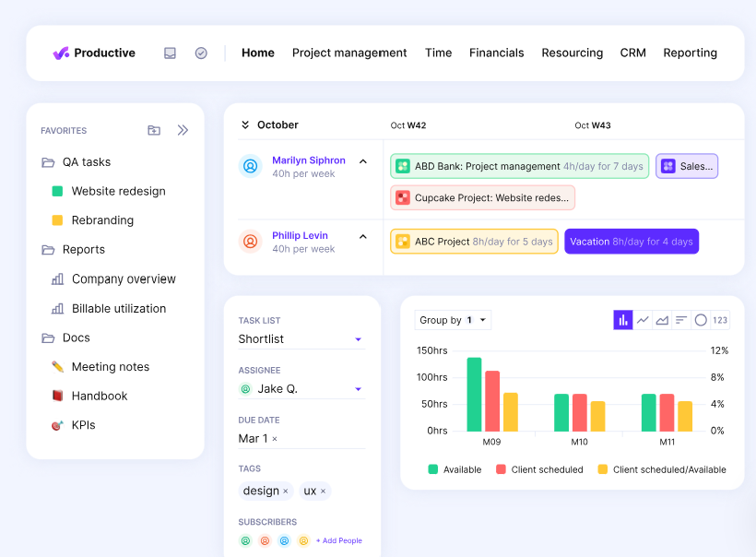Image resolution: width=756 pixels, height=557 pixels.
Task: Select the 123 numeric view icon
Action: [719, 319]
